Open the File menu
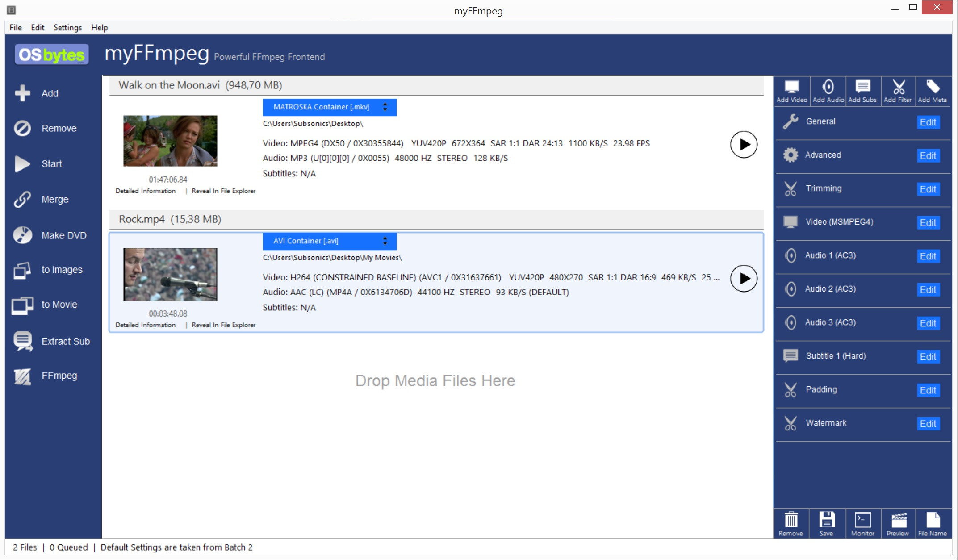Screen dimensions: 958x560 click(x=16, y=27)
